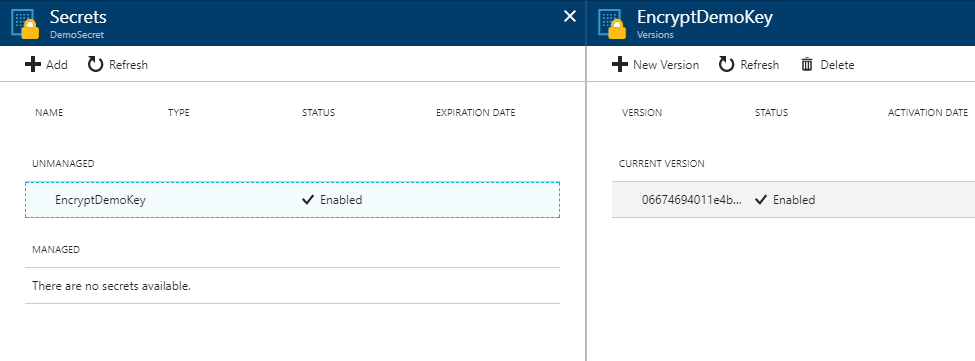
Task: Sort by ACTIVATION DATE column header
Action: [x=928, y=112]
